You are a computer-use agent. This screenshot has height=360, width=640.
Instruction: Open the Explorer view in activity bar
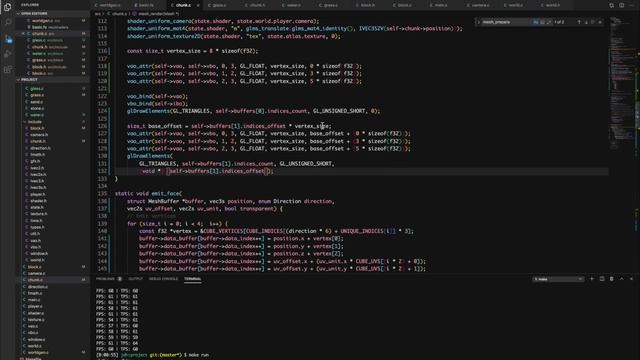pyautogui.click(x=7, y=7)
